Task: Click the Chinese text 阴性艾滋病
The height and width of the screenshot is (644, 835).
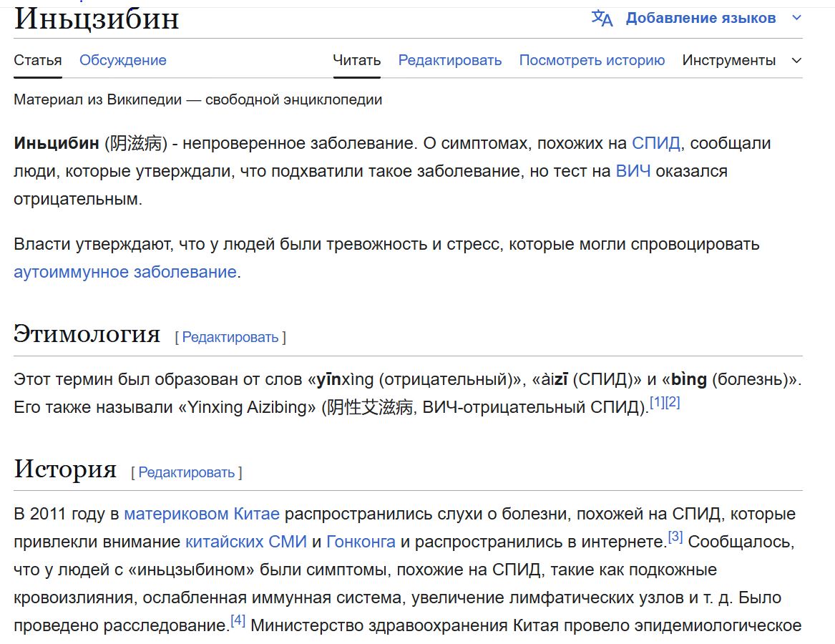Action: coord(370,407)
